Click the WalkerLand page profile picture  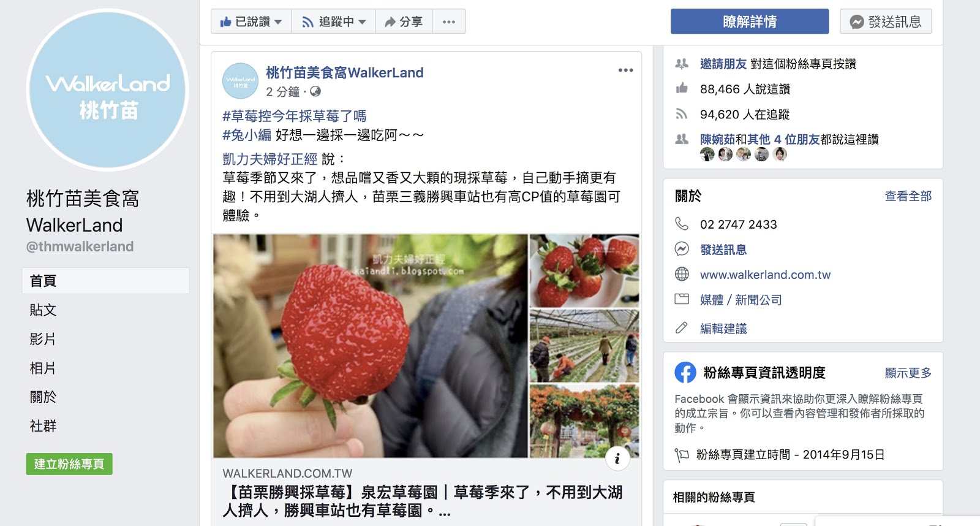click(x=108, y=90)
